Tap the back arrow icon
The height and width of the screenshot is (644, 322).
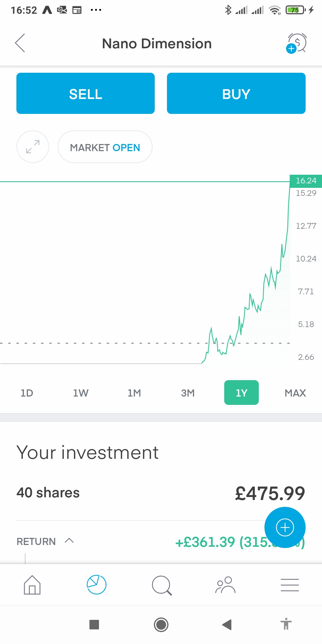tap(20, 43)
